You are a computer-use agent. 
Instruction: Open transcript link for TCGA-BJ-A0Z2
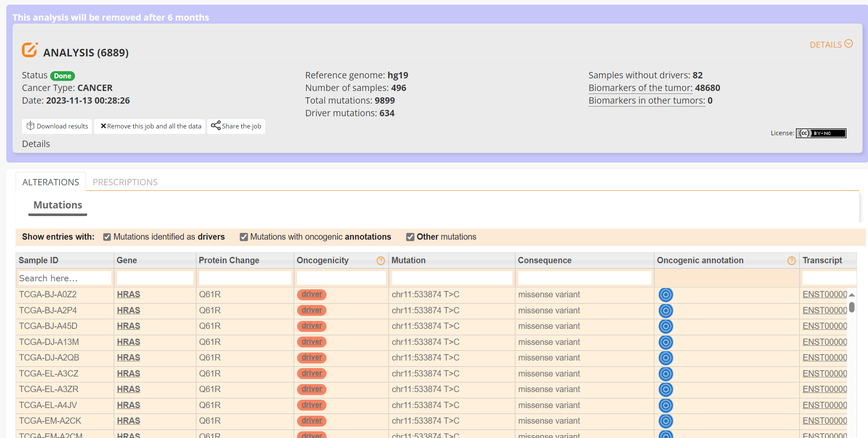(x=825, y=294)
